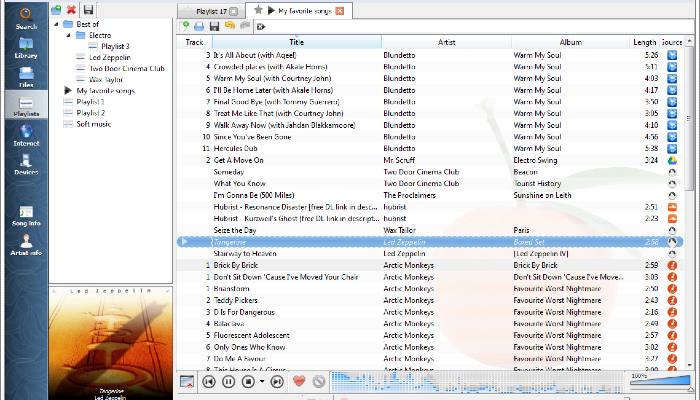Open Playlist 3 in the tree

click(x=115, y=46)
